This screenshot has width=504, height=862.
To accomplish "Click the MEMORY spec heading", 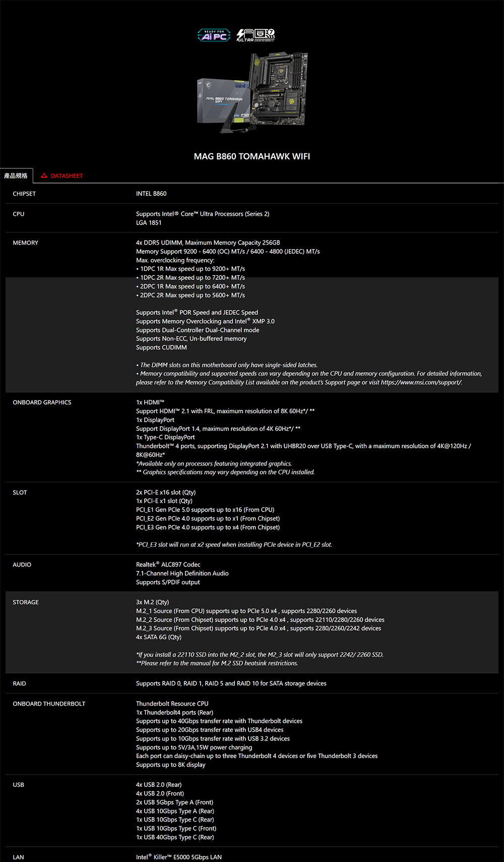I will (x=26, y=243).
